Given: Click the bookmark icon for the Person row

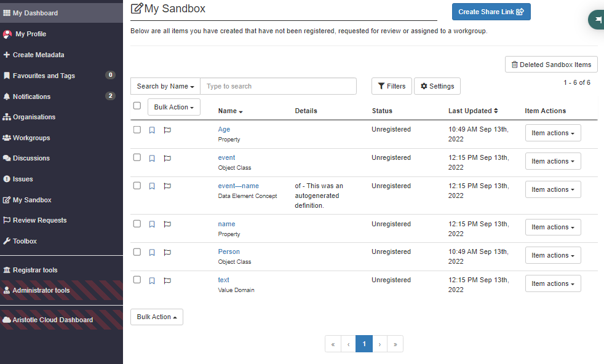Looking at the screenshot, I should pyautogui.click(x=152, y=253).
